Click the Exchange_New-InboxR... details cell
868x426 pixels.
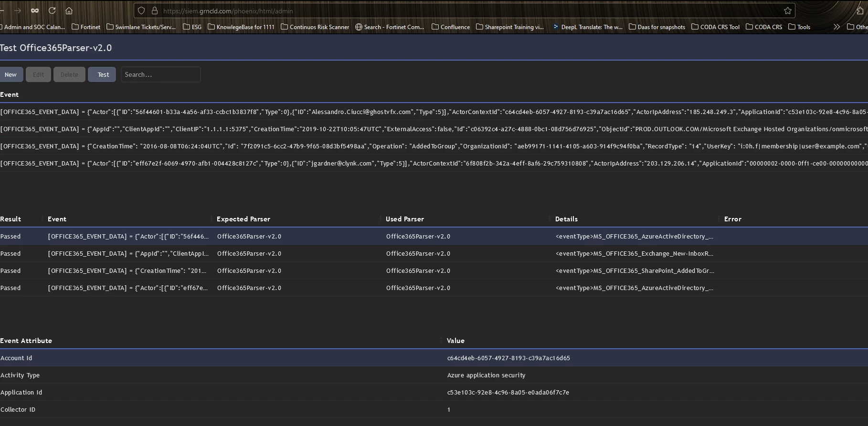click(635, 254)
